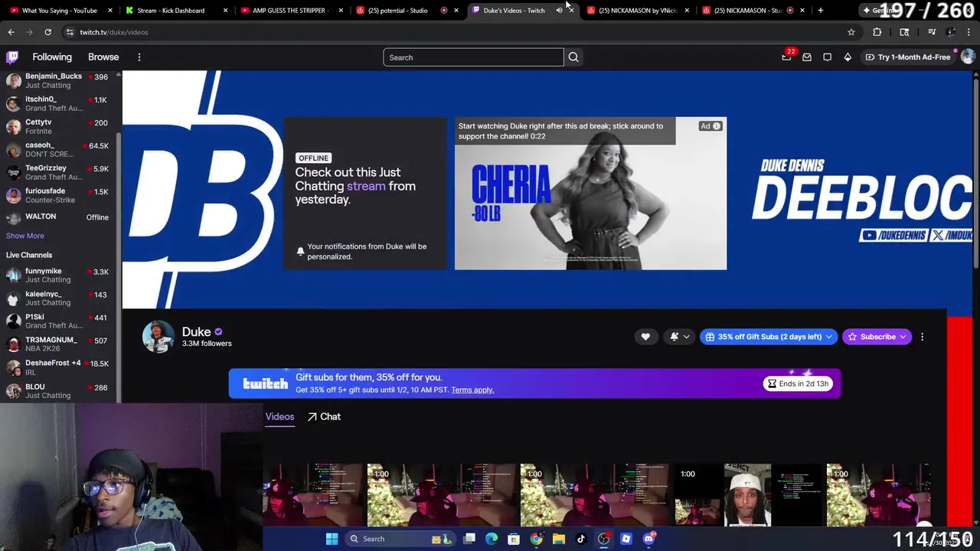
Task: Open offline WALTON channel in sidebar
Action: pos(58,217)
